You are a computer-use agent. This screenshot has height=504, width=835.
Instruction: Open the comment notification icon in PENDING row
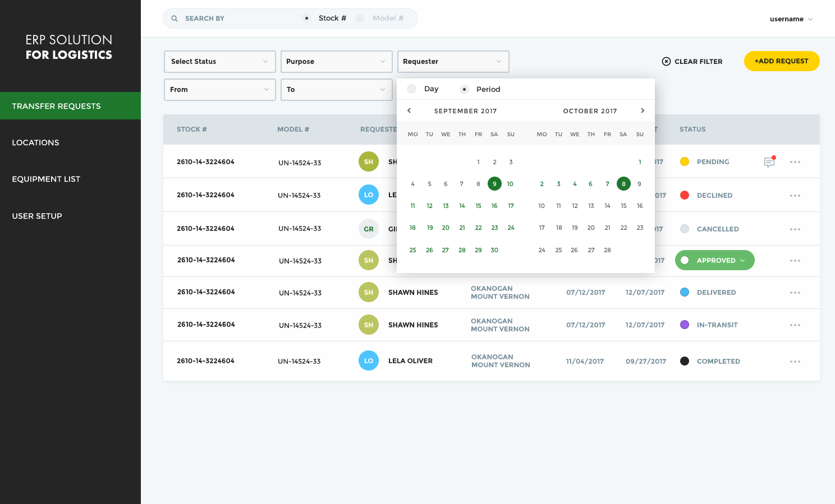pos(769,161)
